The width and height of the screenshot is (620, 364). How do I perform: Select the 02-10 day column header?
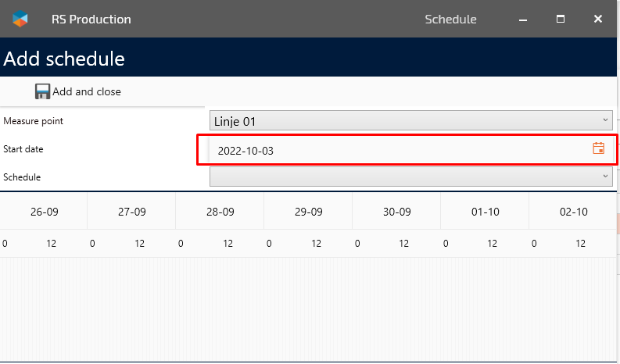coord(574,212)
